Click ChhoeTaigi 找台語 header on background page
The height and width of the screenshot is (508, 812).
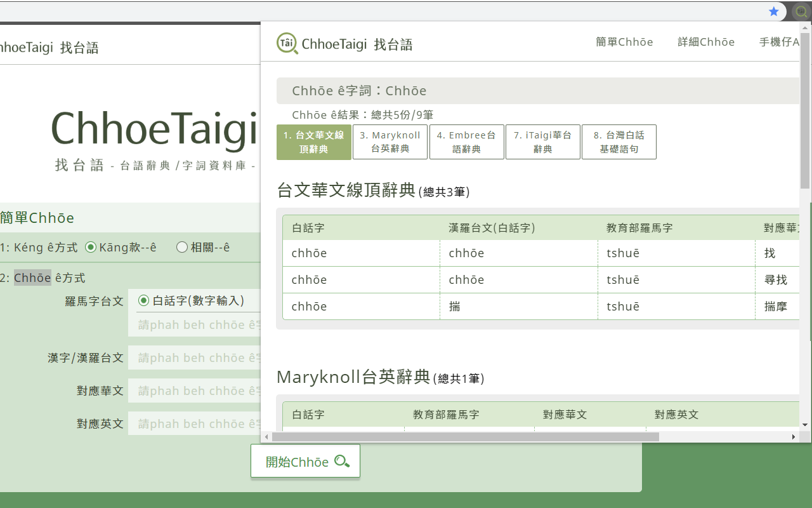(49, 48)
